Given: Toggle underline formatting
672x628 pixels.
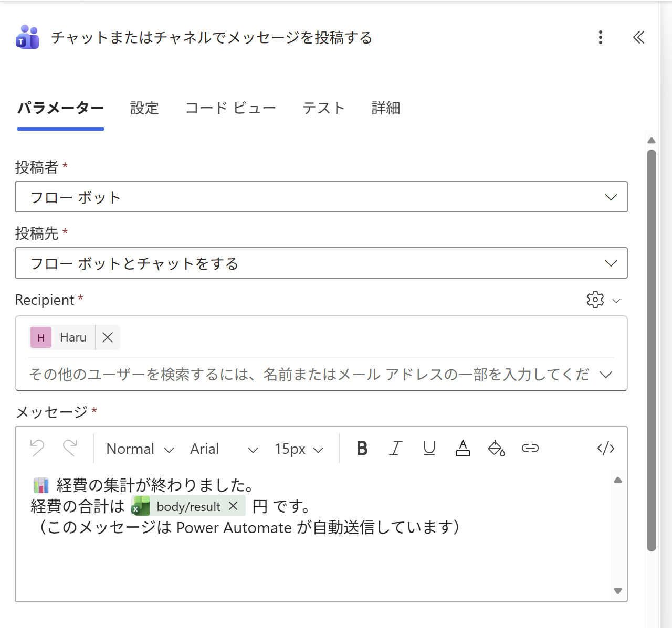Looking at the screenshot, I should coord(429,448).
